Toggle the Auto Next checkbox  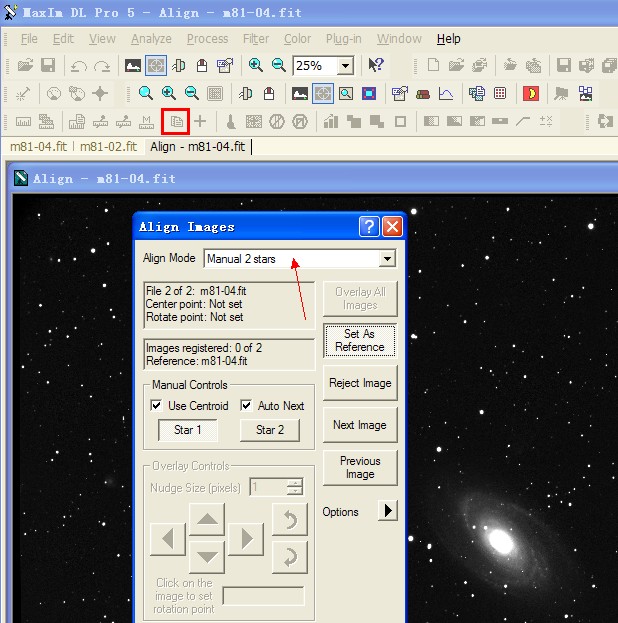[x=246, y=406]
